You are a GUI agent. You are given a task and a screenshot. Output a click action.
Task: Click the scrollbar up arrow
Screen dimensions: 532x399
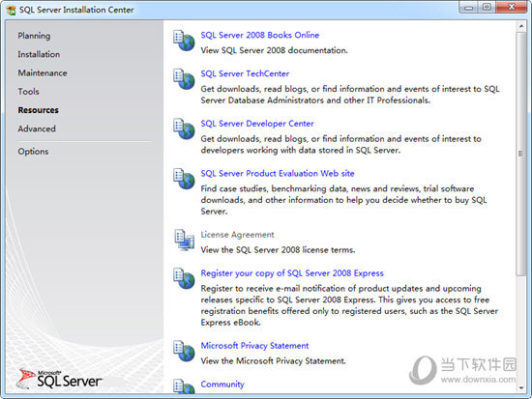tap(520, 26)
